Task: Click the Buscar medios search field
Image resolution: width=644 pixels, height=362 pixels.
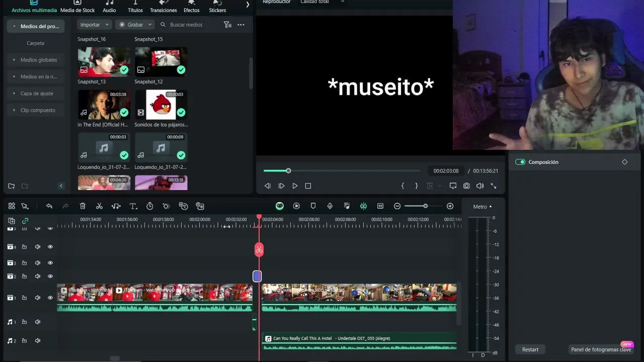Action: 186,25
